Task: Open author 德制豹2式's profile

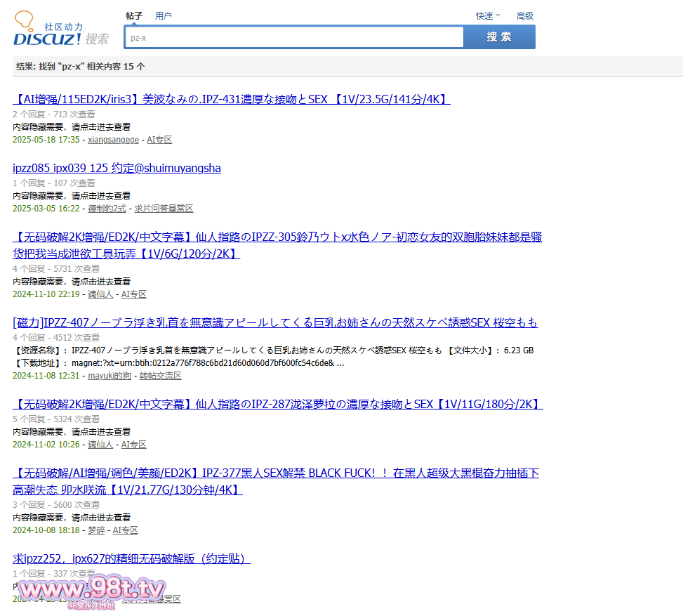Action: [107, 209]
